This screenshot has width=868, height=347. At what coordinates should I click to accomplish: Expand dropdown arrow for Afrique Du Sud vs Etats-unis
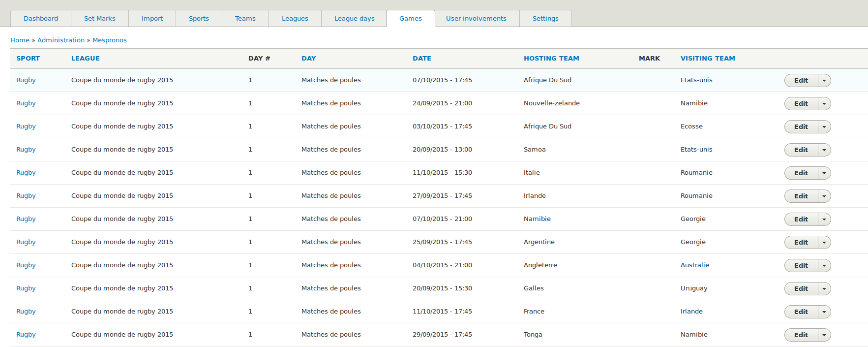point(824,81)
